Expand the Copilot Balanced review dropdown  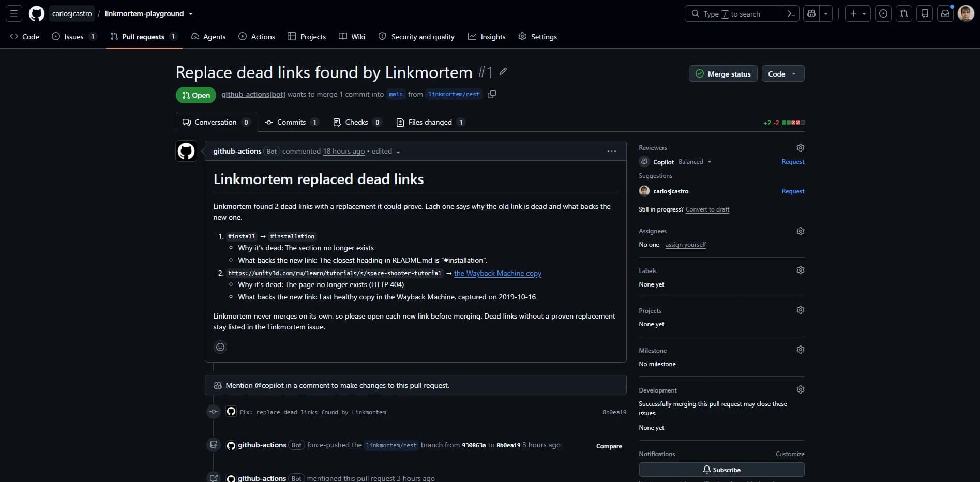click(695, 162)
